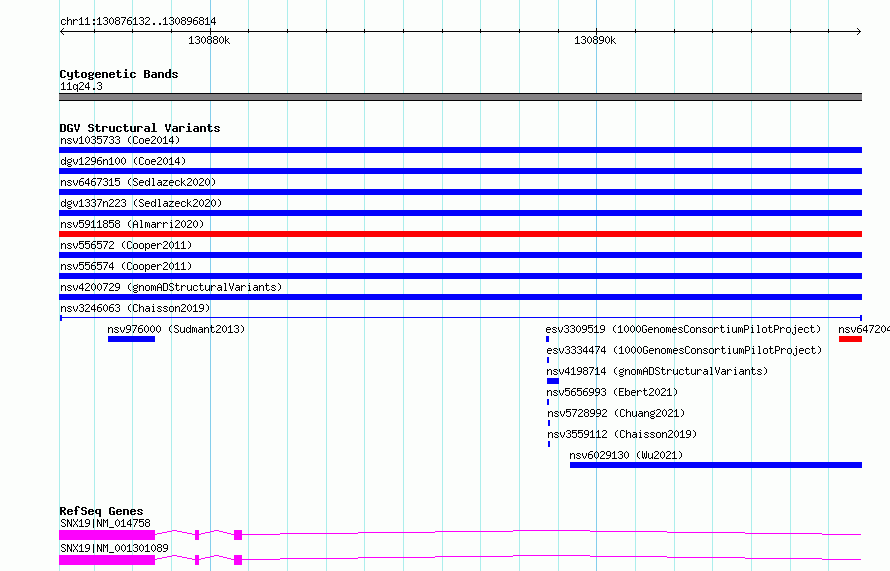This screenshot has width=890, height=571.
Task: Click the nsv6467315 (Sedlazeck2020) blue bar
Action: (x=460, y=192)
